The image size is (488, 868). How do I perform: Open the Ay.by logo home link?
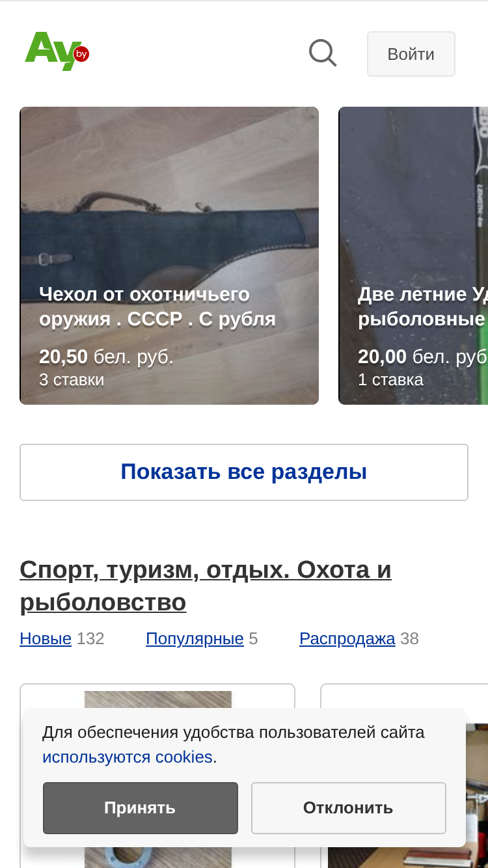point(57,51)
